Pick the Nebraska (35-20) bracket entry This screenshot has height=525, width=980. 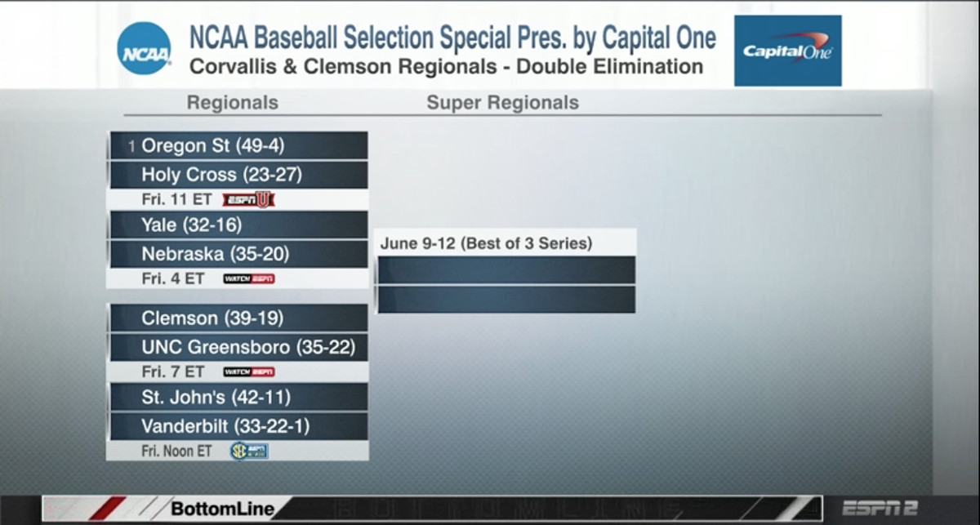point(238,254)
